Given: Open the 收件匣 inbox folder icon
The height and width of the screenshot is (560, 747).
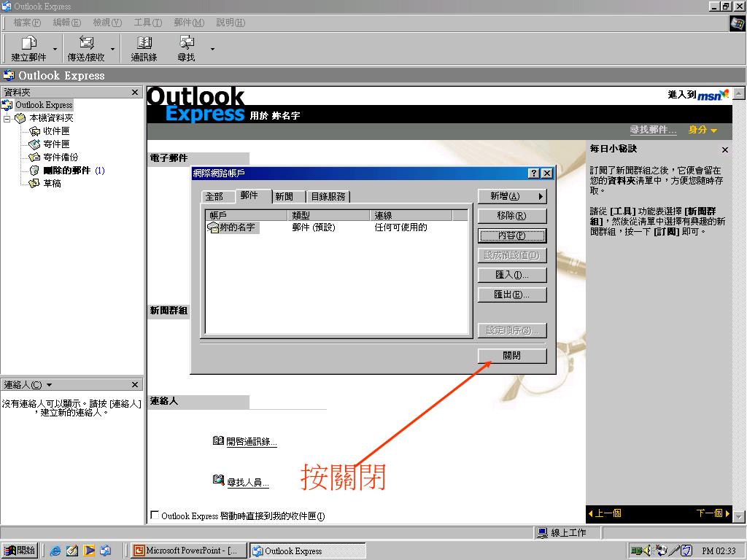Looking at the screenshot, I should (35, 131).
